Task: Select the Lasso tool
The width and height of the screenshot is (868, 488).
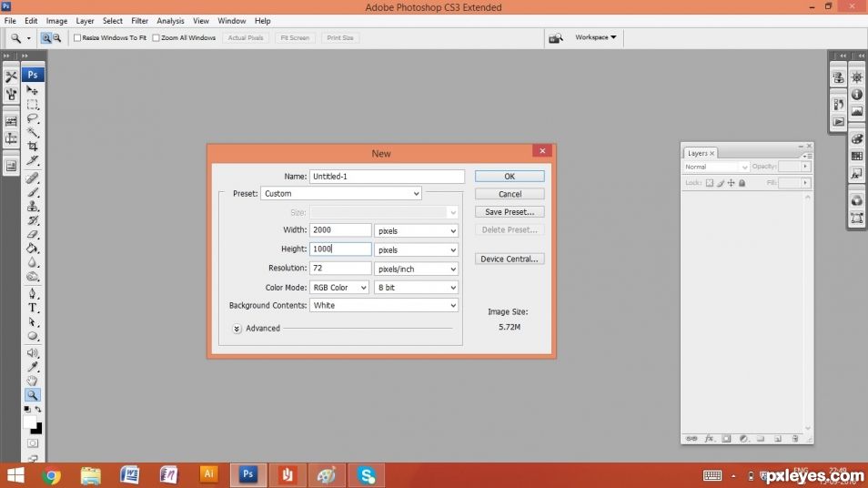Action: point(32,118)
